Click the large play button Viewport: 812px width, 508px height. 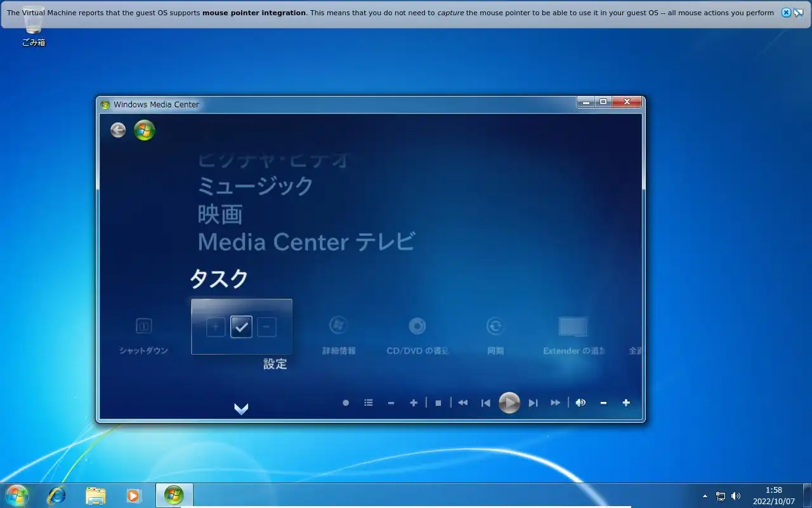pyautogui.click(x=509, y=403)
